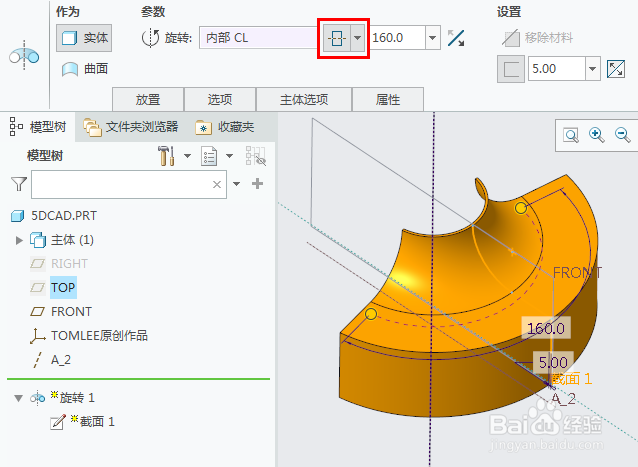Viewport: 638px width, 467px height.
Task: Select the FRONT datum plane
Action: tap(71, 312)
